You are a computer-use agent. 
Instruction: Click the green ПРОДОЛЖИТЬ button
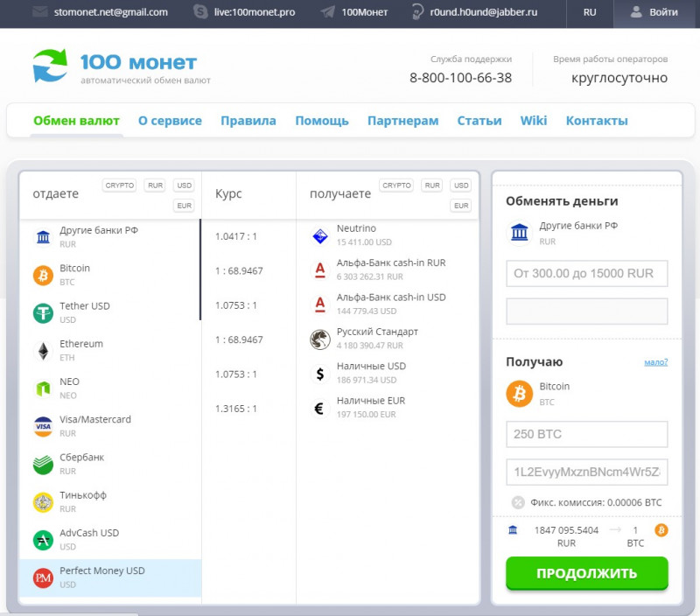(587, 573)
